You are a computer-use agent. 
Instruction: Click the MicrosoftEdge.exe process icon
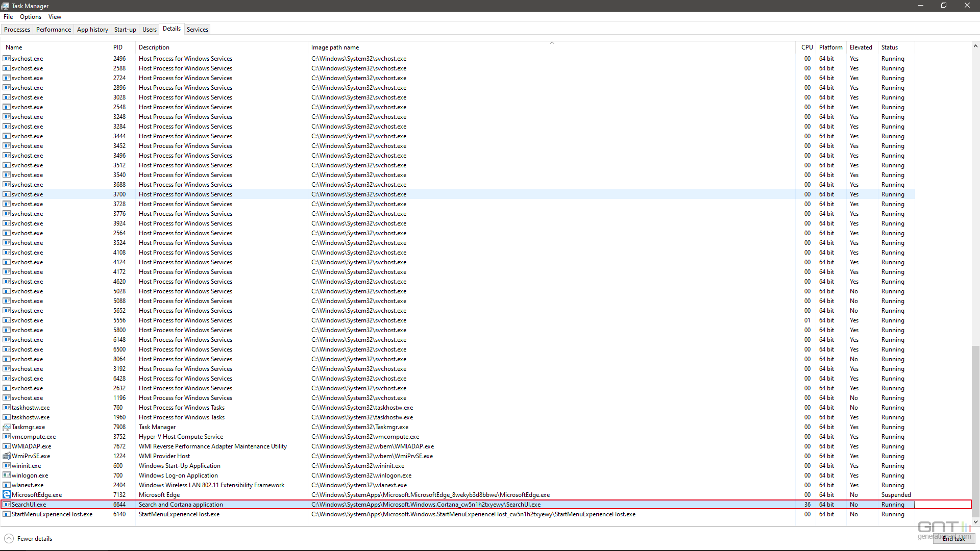click(7, 495)
